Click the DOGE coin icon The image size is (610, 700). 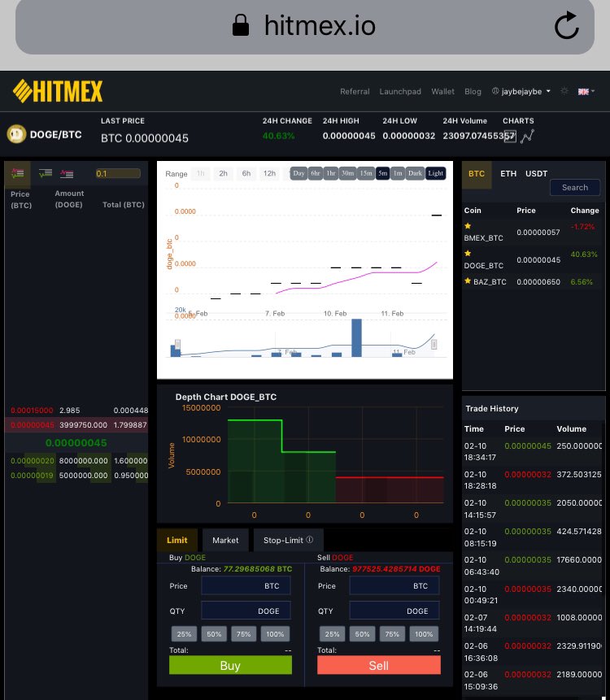coord(16,134)
